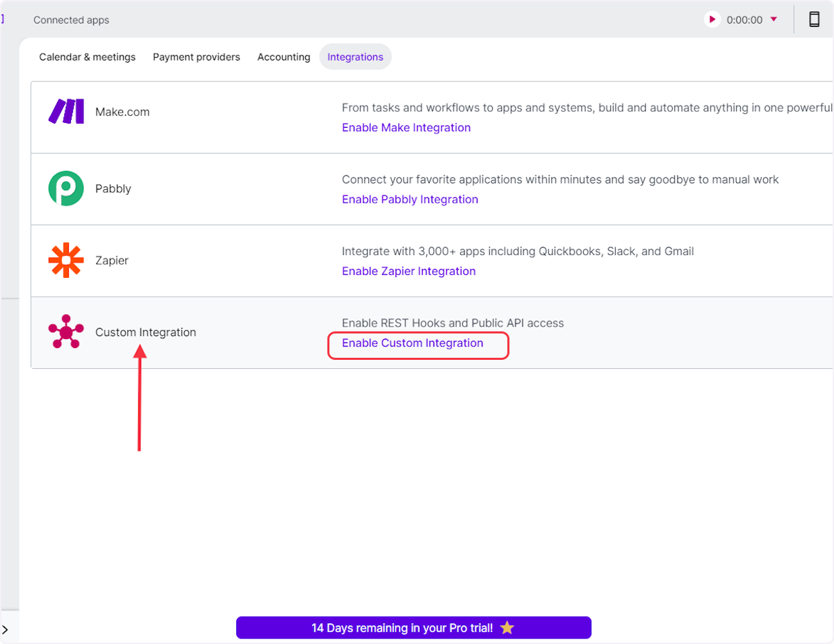The height and width of the screenshot is (644, 834).
Task: Start the time tracker play button
Action: (x=712, y=19)
